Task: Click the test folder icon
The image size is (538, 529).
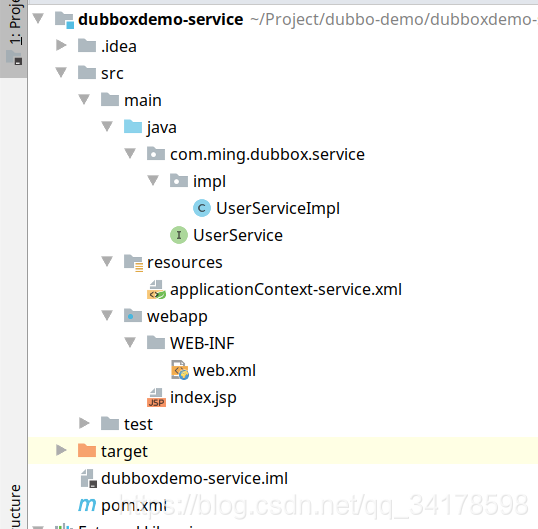Action: (x=110, y=424)
